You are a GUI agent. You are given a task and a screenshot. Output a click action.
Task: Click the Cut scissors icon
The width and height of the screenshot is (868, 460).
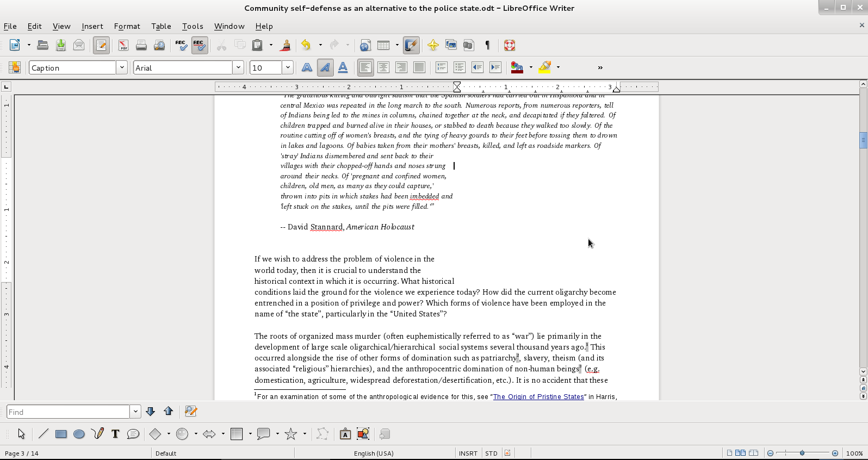pyautogui.click(x=221, y=45)
